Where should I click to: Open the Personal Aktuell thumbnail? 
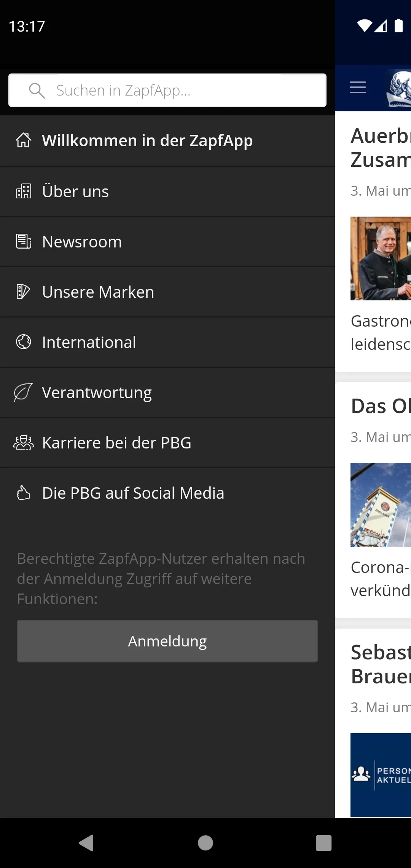(381, 775)
